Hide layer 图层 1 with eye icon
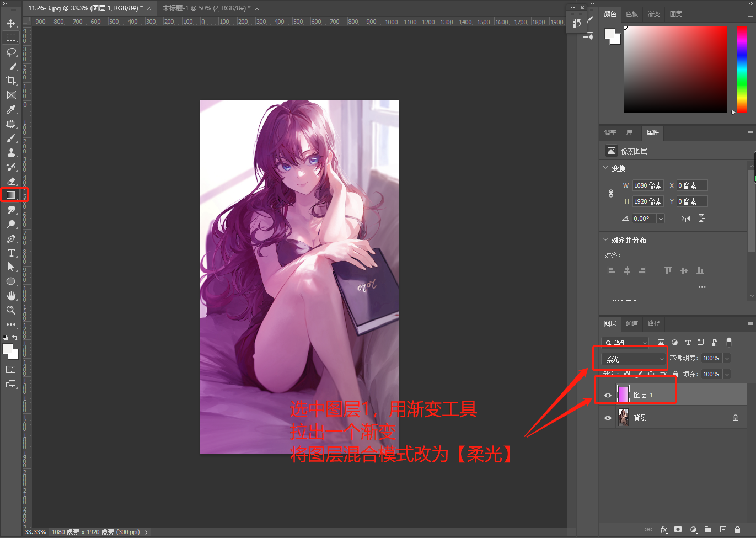Screen dimensions: 756x538 (x=608, y=395)
